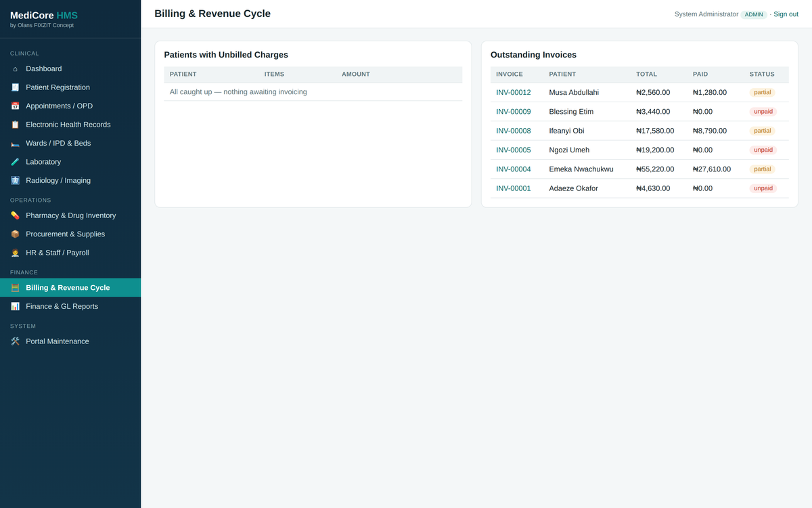Click patient name Ngozi Umeh
This screenshot has width=812, height=508.
[x=569, y=150]
